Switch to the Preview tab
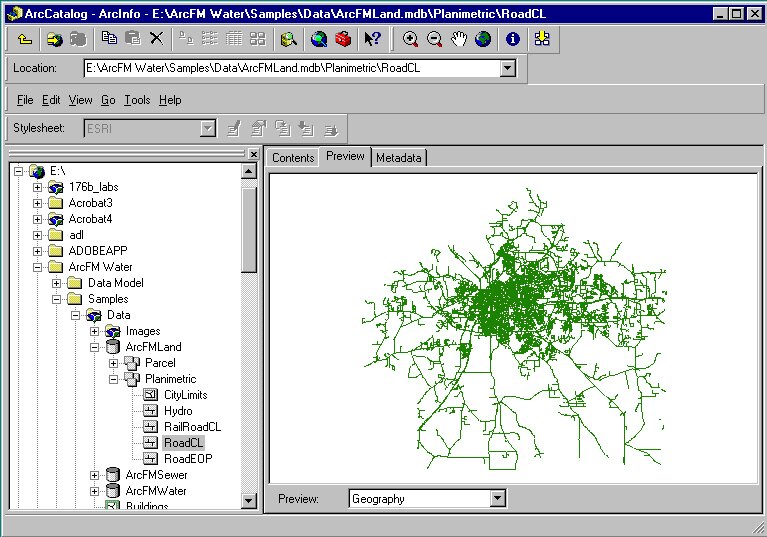The height and width of the screenshot is (537, 767). (x=345, y=156)
